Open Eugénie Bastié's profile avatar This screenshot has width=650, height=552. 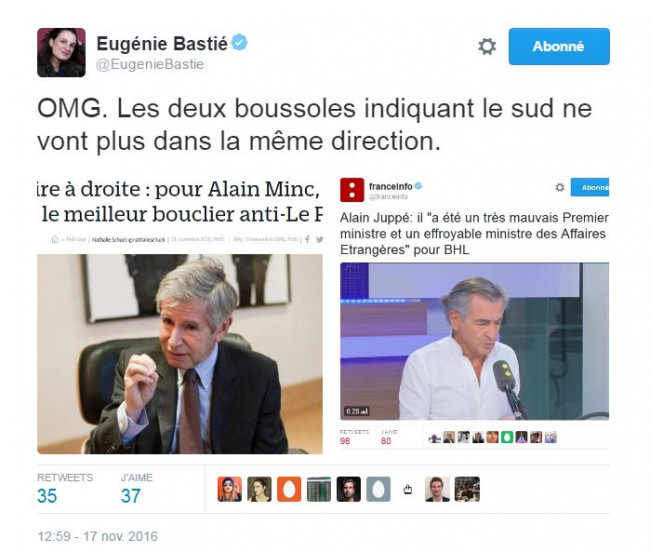click(x=61, y=53)
